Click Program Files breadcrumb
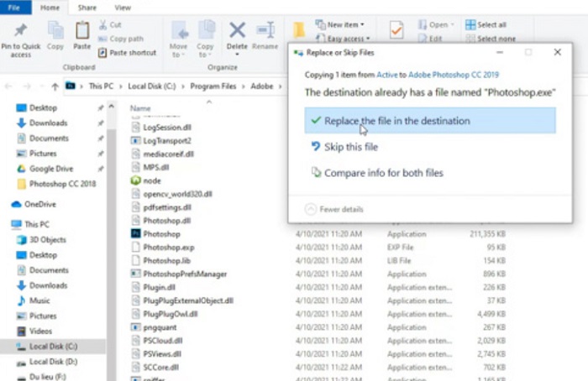The width and height of the screenshot is (588, 381). pyautogui.click(x=213, y=86)
